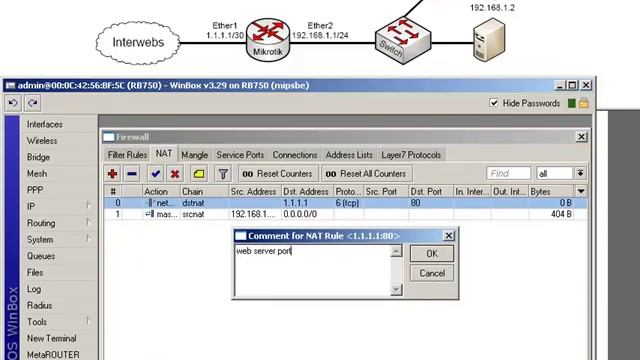Expand the Routing submenu
This screenshot has height=360, width=640.
coord(88,222)
